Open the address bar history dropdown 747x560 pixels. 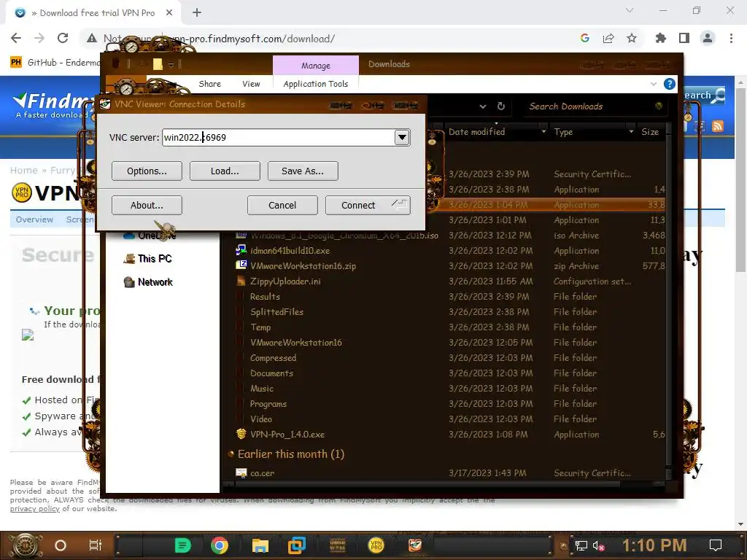click(x=483, y=106)
